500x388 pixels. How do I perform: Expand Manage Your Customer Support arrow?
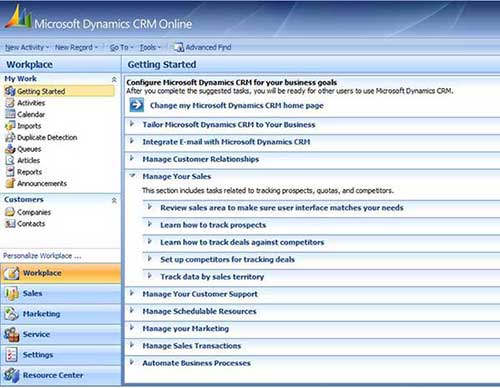click(132, 293)
